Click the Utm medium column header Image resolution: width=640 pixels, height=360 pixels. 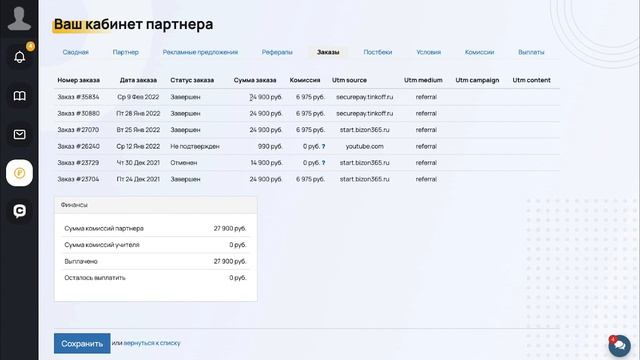point(423,80)
